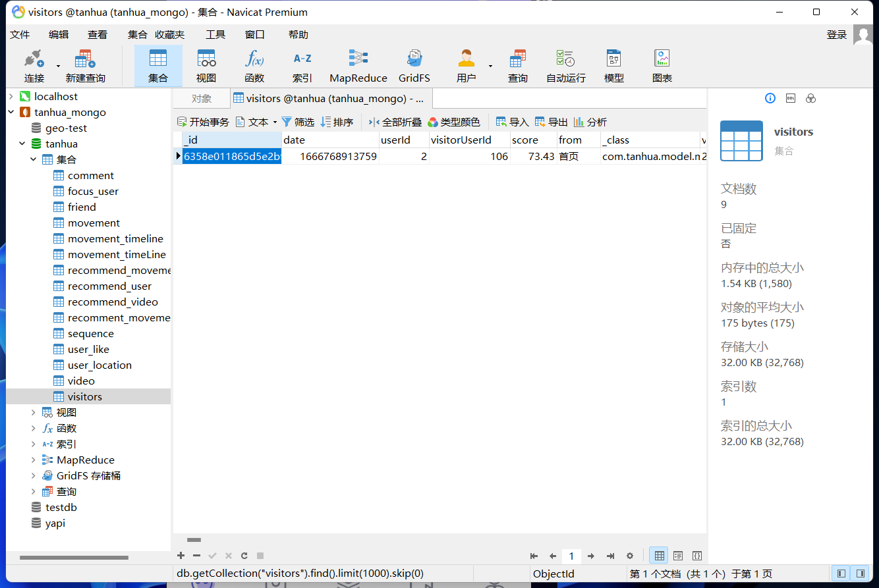Select the 视图 (View) toolbar icon
The image size is (879, 588).
coord(206,66)
